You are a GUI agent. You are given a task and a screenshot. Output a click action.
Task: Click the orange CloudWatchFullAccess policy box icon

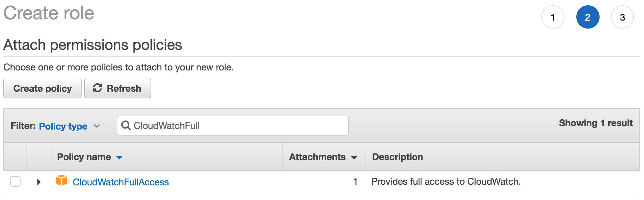pos(62,180)
